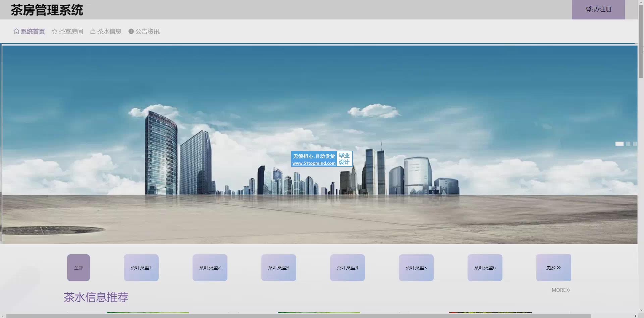Click the 登录/注册 button

tap(598, 9)
